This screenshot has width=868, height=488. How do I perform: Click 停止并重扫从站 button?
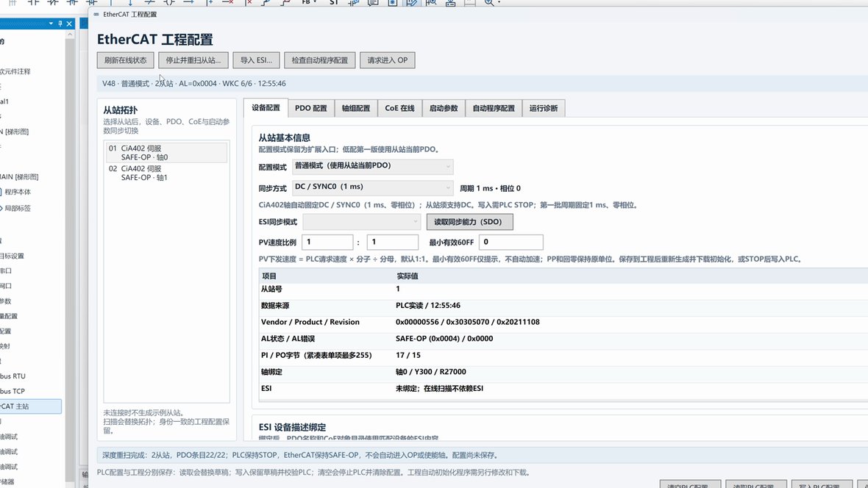tap(193, 60)
